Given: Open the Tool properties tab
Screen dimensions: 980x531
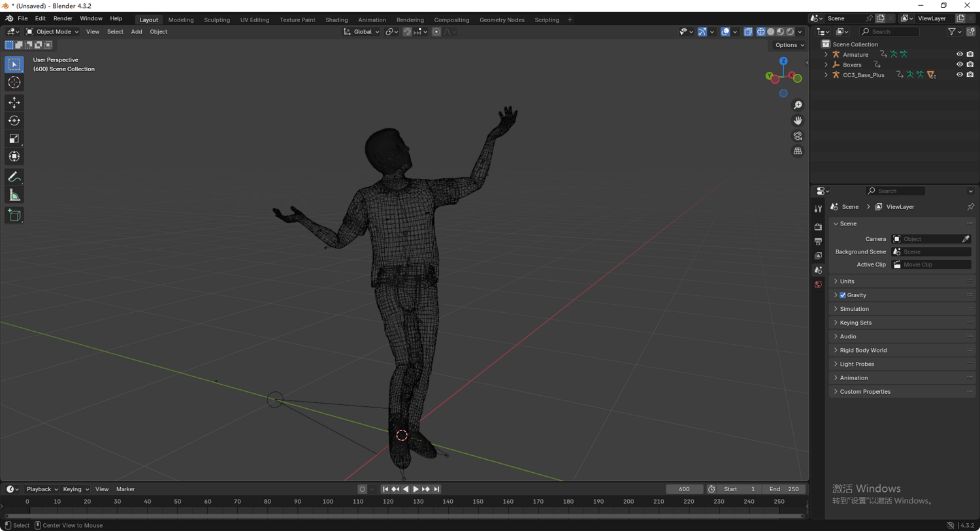Looking at the screenshot, I should pos(818,209).
